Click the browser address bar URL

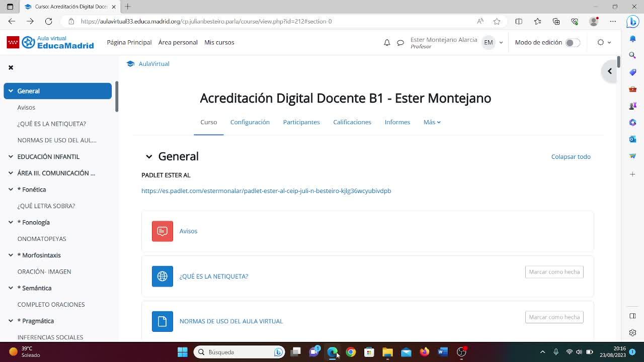pos(206,21)
